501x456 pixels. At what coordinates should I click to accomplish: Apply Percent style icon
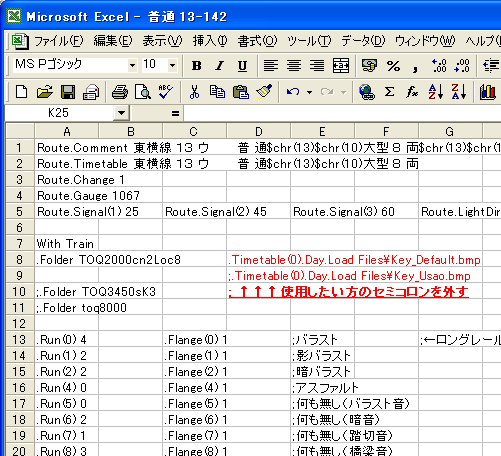click(x=393, y=66)
